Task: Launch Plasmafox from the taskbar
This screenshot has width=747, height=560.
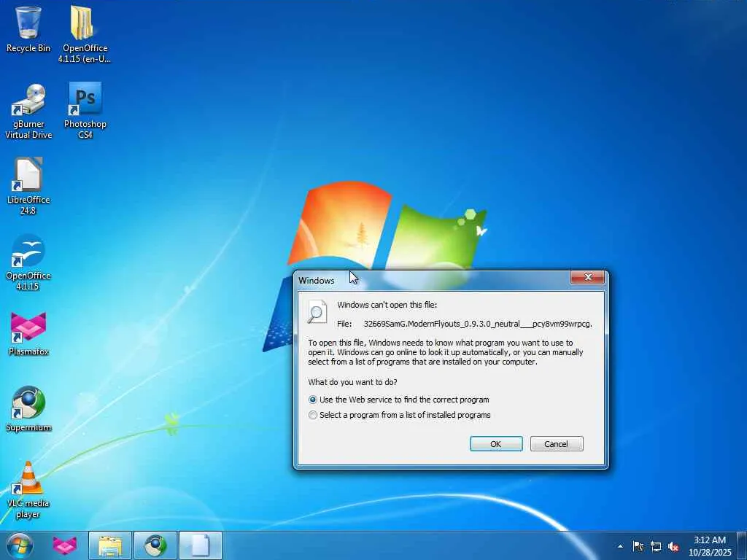Action: [x=65, y=545]
